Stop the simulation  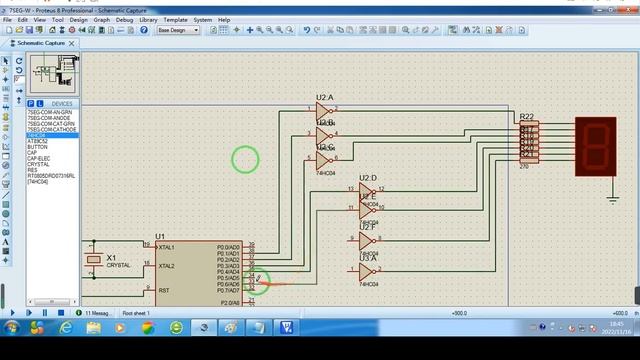(x=61, y=313)
